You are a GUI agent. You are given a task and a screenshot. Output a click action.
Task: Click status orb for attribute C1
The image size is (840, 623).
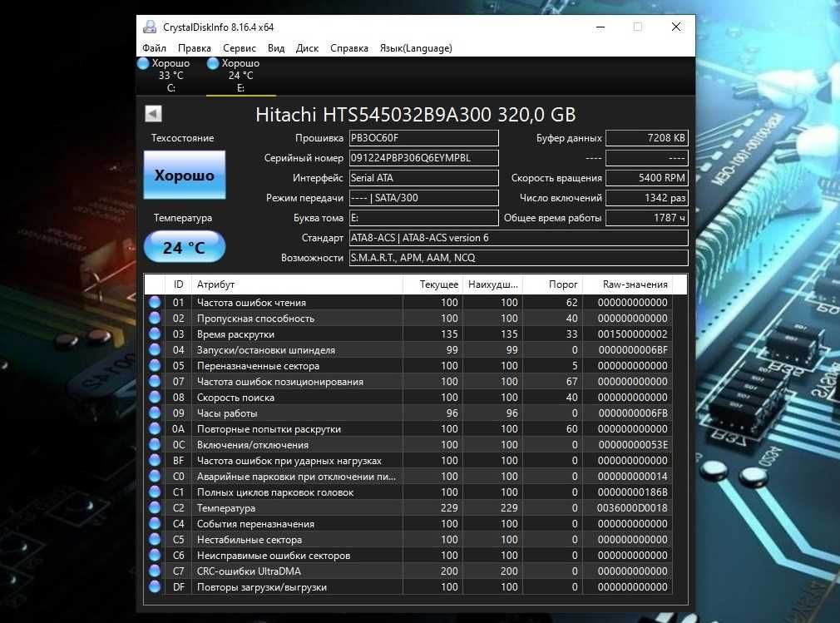(155, 492)
